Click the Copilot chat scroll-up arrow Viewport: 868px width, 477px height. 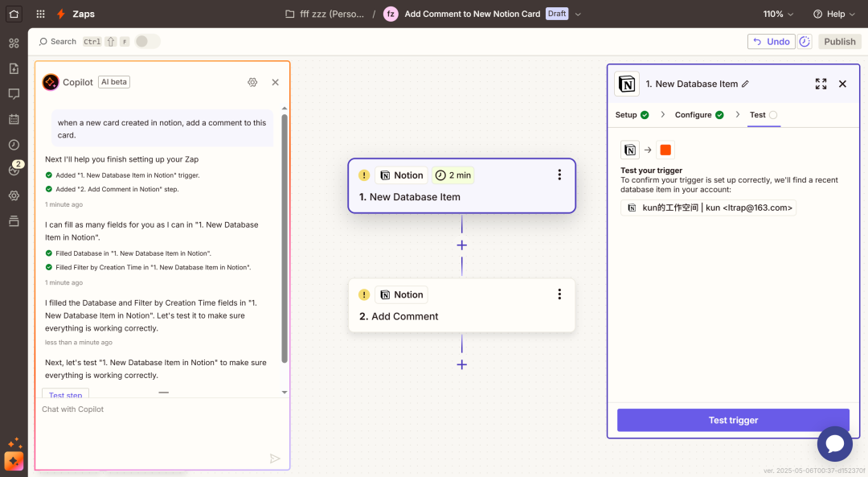tap(285, 109)
